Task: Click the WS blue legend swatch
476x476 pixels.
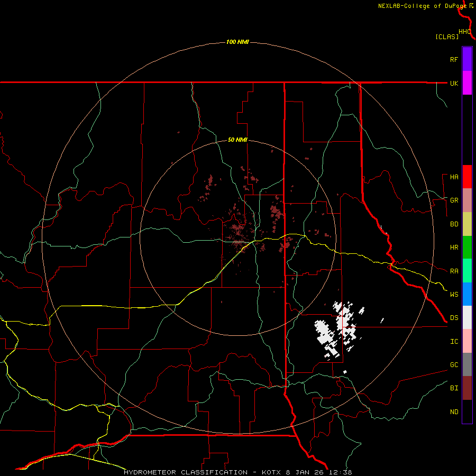Action: coord(467,294)
